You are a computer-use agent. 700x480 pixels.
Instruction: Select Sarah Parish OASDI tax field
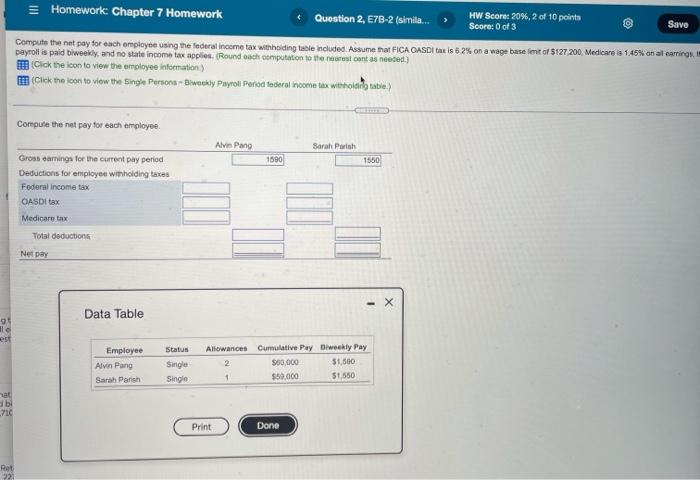pyautogui.click(x=309, y=203)
